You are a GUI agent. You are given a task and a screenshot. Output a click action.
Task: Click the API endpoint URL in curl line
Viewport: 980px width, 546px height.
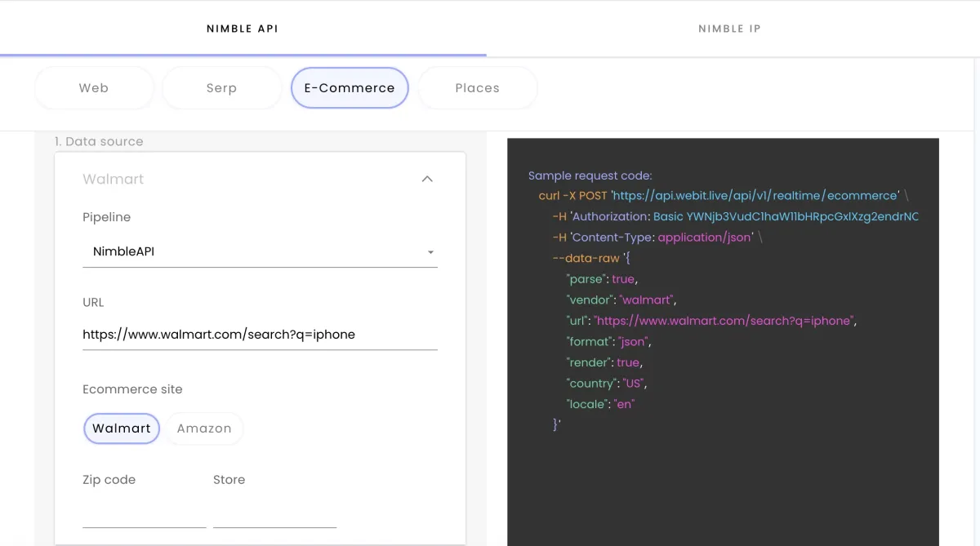point(755,196)
